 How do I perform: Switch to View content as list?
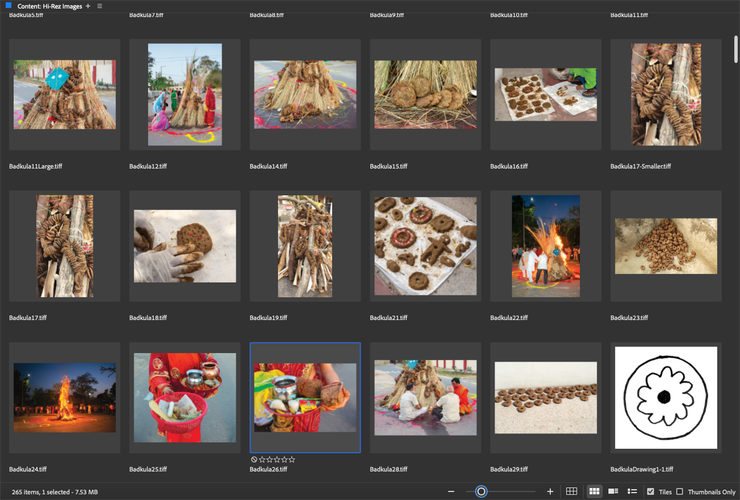pos(632,492)
